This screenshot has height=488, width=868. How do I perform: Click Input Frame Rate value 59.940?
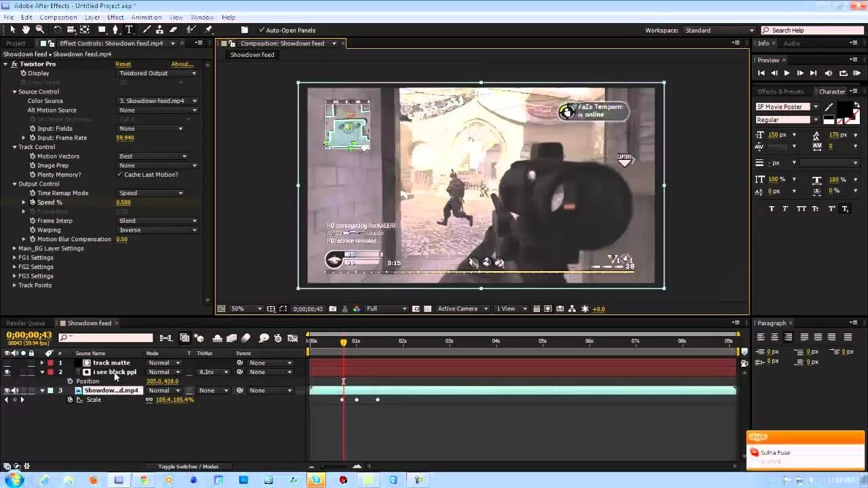tap(125, 138)
